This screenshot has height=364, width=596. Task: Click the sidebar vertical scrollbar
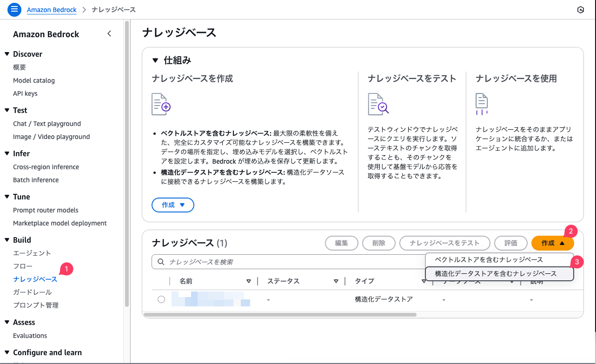tap(127, 163)
